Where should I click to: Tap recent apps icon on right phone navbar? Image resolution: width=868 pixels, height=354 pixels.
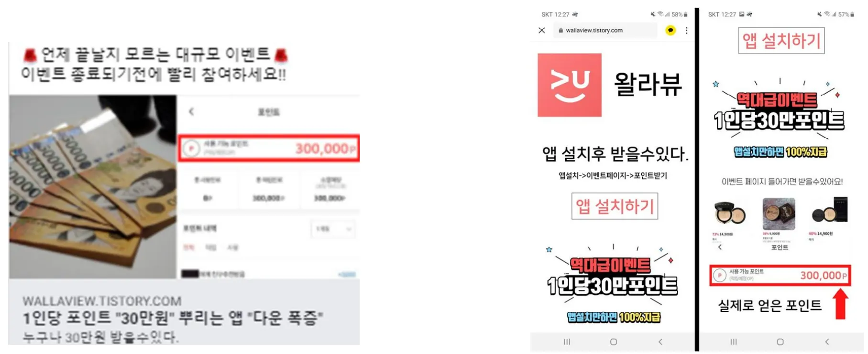point(734,342)
